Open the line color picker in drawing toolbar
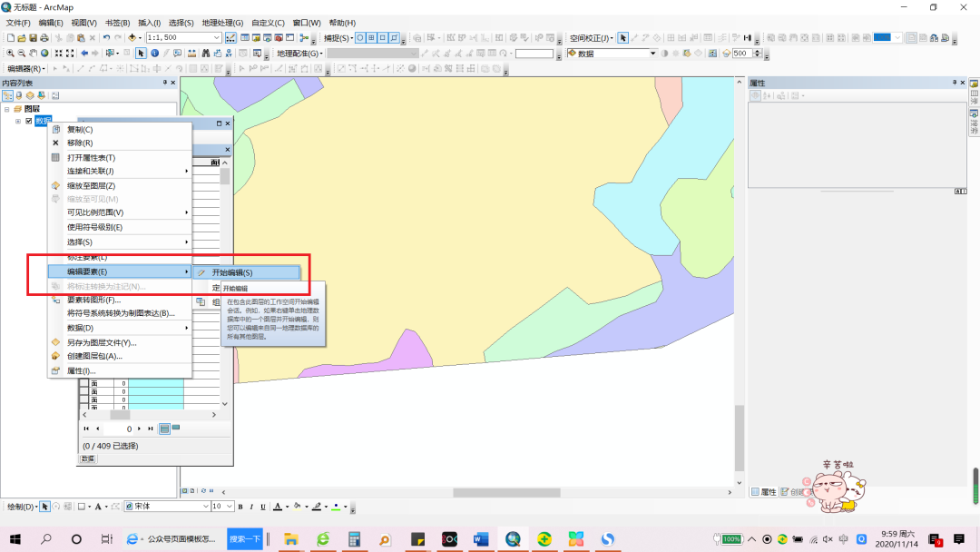 (x=326, y=507)
